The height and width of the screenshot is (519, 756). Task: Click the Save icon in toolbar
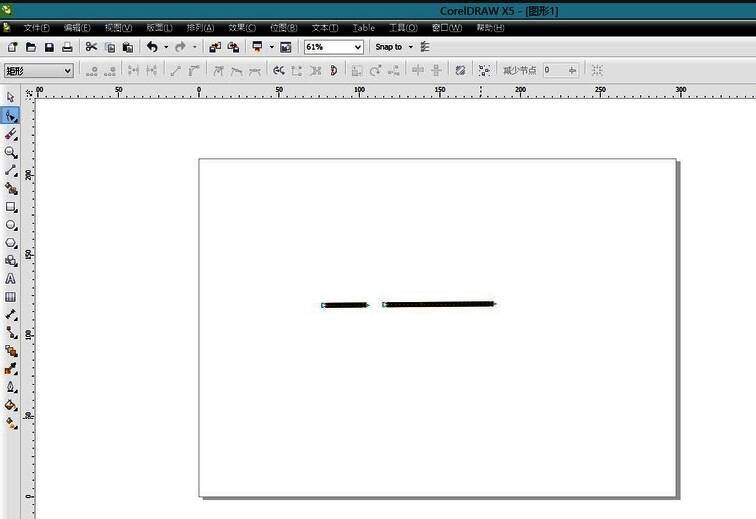(x=49, y=47)
